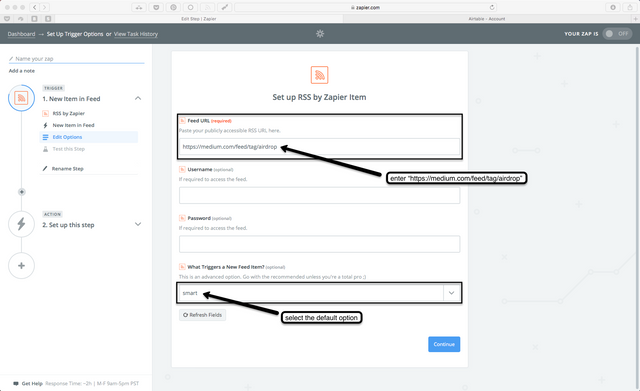This screenshot has height=391, width=640.
Task: Click the Pocket shield extension icon in toolbar
Action: (156, 7)
